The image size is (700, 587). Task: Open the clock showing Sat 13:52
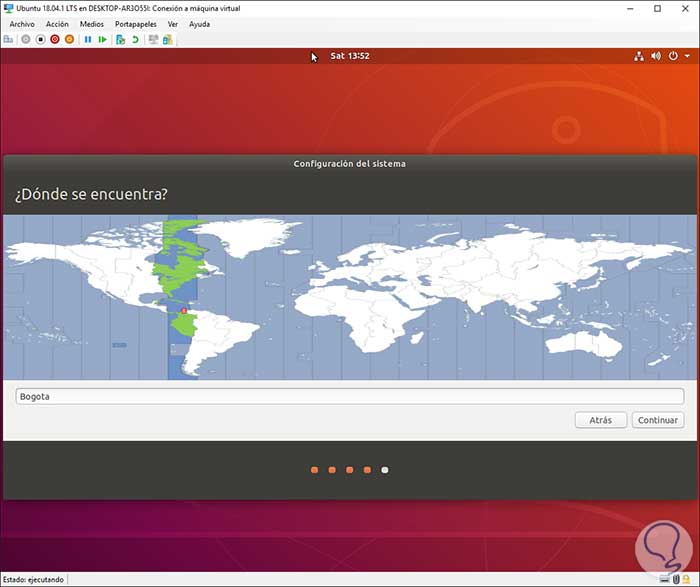coord(350,56)
